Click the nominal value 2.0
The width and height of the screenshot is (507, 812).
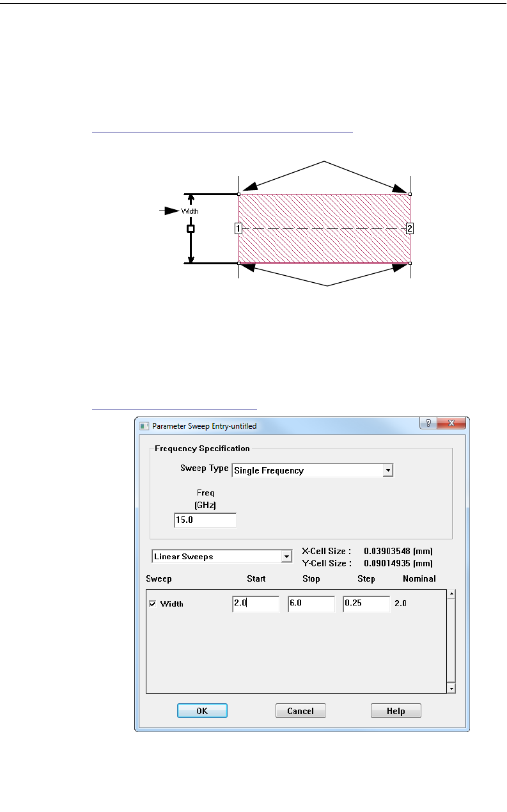click(400, 603)
